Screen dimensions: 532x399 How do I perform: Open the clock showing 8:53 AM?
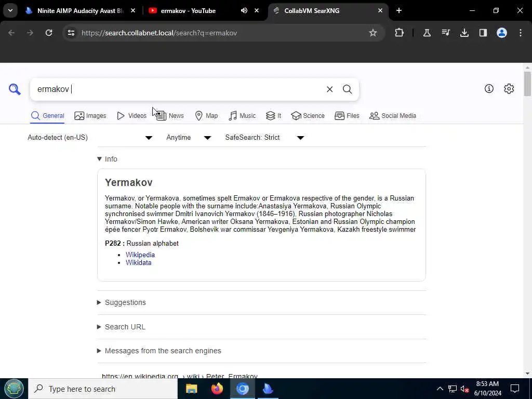[x=487, y=389]
